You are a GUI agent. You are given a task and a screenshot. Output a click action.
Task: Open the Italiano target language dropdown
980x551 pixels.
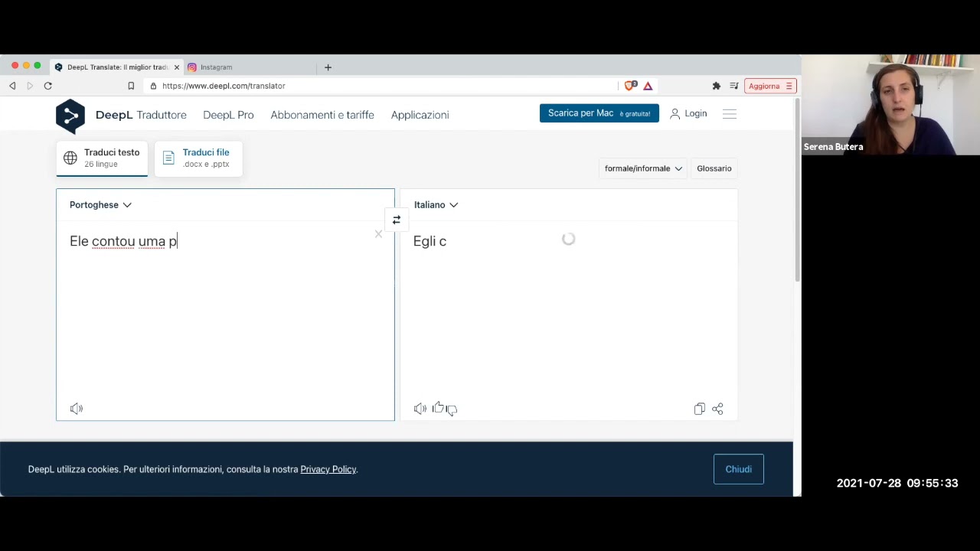(436, 205)
